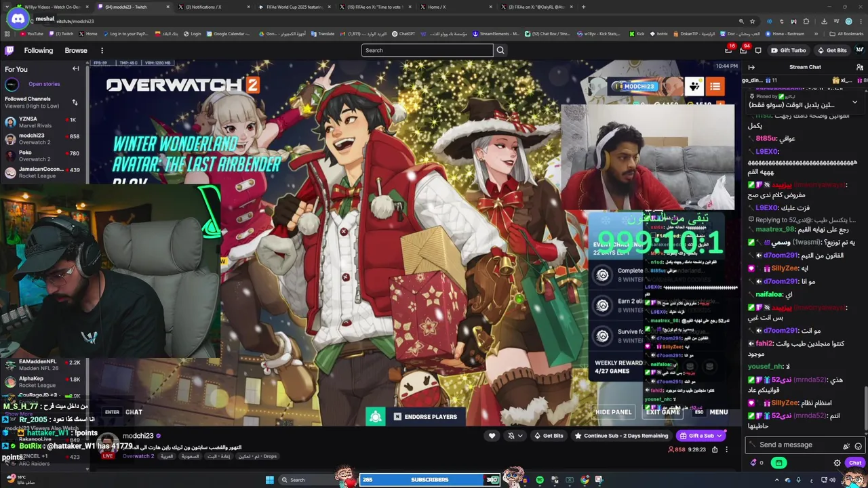Open chat settings gear icon
868x488 pixels.
click(x=837, y=463)
